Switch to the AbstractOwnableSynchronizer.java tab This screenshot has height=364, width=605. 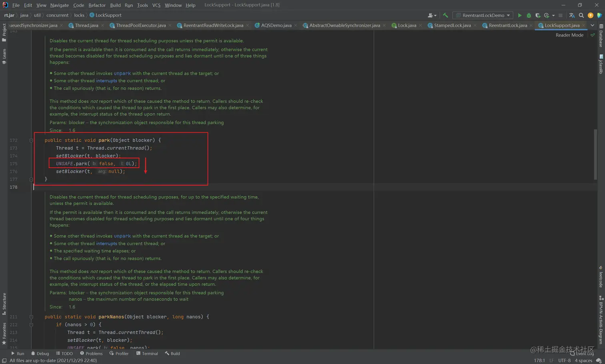345,25
